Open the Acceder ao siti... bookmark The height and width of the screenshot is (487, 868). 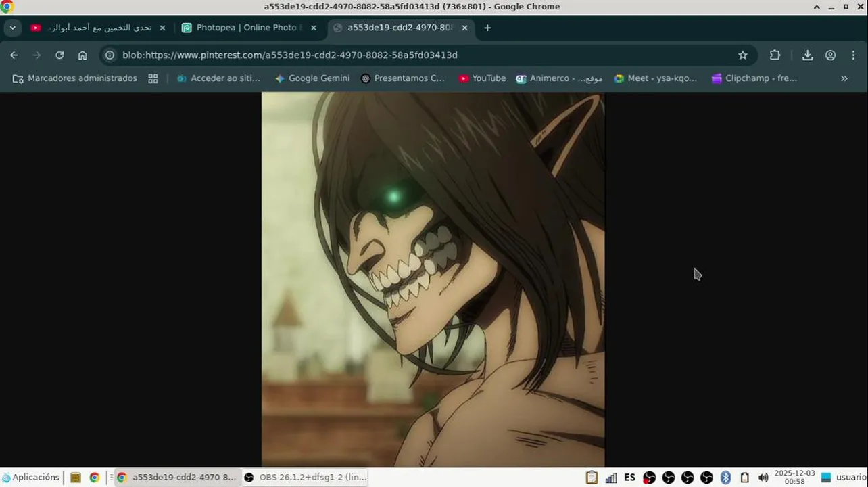pyautogui.click(x=218, y=78)
